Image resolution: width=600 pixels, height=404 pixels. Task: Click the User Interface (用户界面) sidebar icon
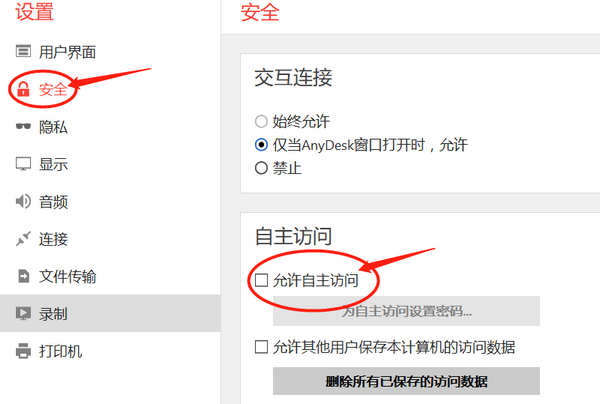pyautogui.click(x=23, y=51)
